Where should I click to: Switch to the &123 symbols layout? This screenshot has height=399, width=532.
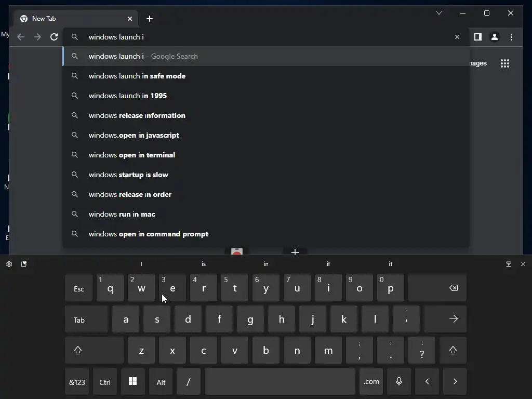click(77, 382)
